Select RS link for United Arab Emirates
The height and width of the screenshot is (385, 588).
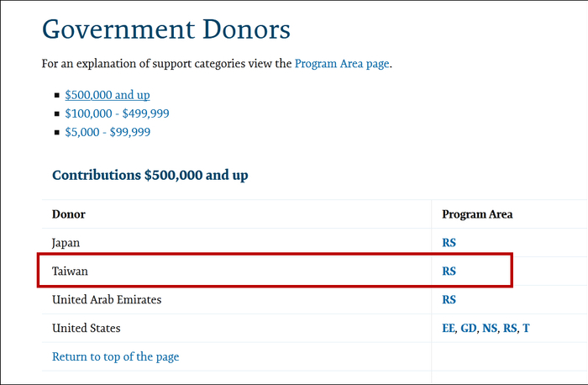[x=449, y=300]
